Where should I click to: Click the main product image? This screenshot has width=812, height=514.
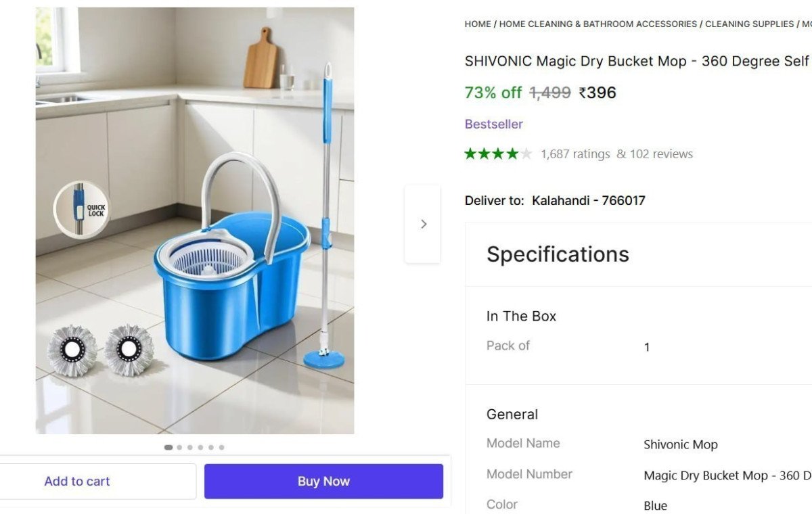pyautogui.click(x=195, y=220)
